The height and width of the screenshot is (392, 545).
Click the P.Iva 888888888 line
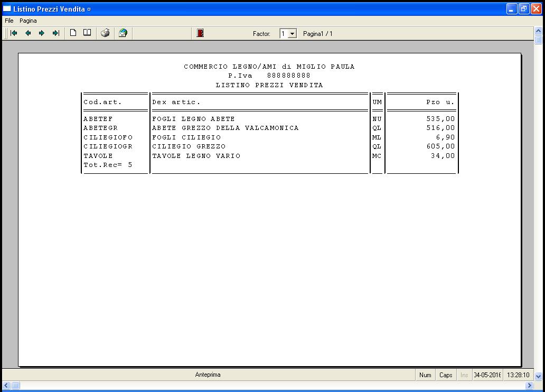269,76
